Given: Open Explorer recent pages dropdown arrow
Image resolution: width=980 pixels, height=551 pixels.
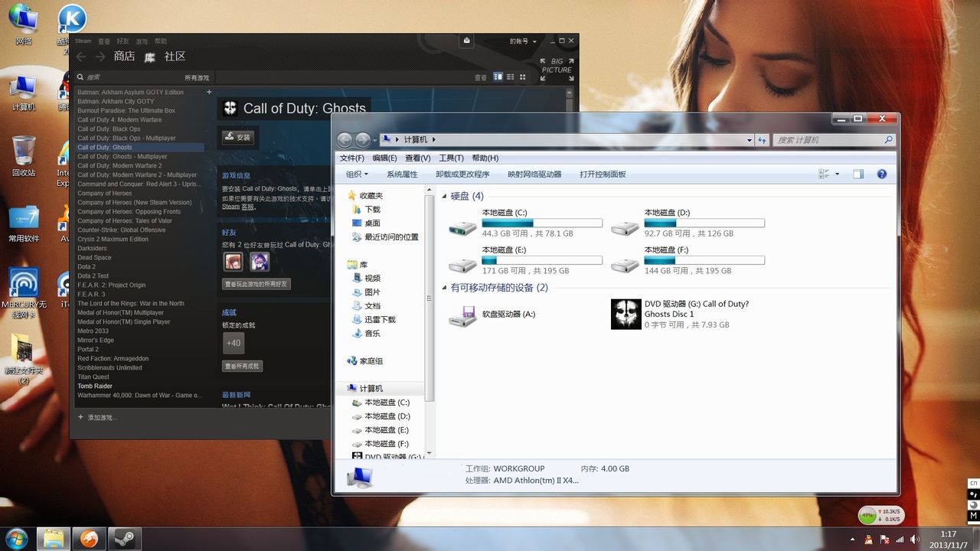Looking at the screenshot, I should (374, 141).
